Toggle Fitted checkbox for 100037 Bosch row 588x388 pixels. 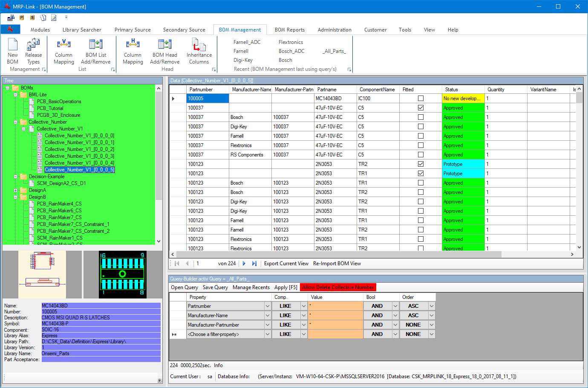point(421,117)
